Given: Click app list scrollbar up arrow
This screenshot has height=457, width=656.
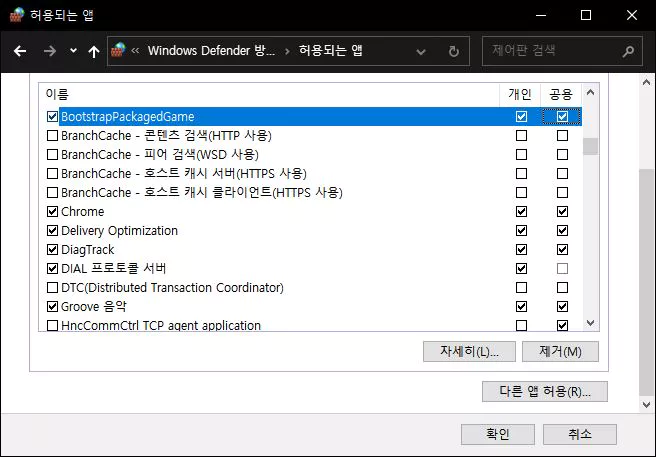Looking at the screenshot, I should pos(590,92).
